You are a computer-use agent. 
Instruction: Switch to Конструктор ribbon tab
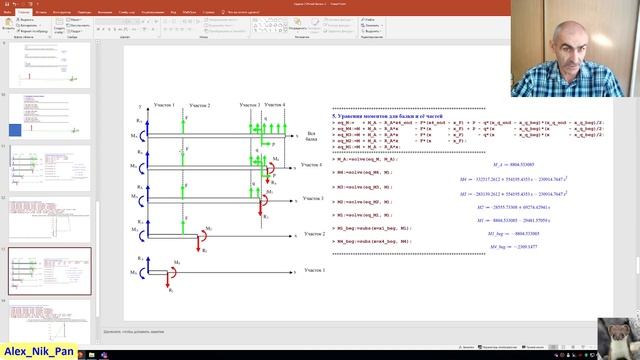pos(62,12)
